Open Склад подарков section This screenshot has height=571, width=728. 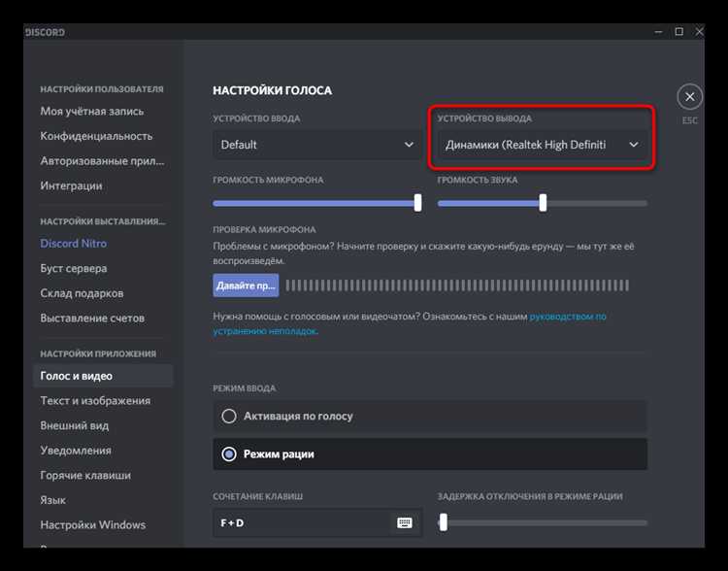point(82,293)
